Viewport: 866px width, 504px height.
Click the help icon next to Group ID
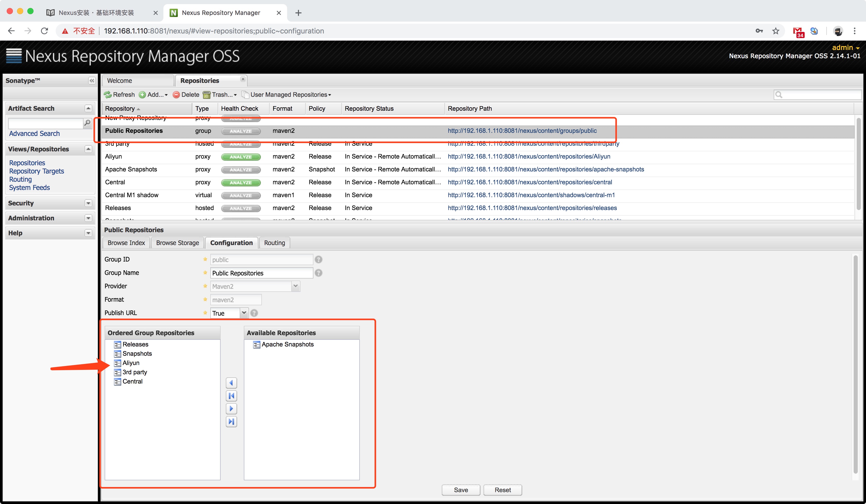[x=319, y=259]
